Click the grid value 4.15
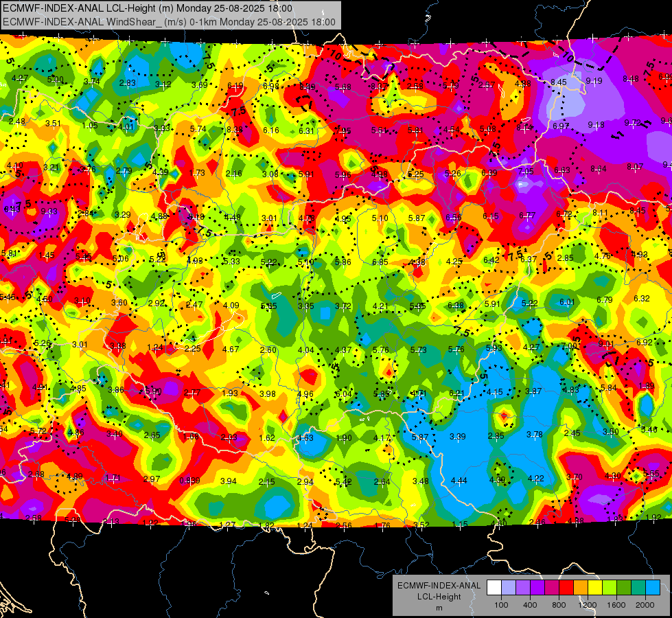The height and width of the screenshot is (618, 672). point(495,392)
